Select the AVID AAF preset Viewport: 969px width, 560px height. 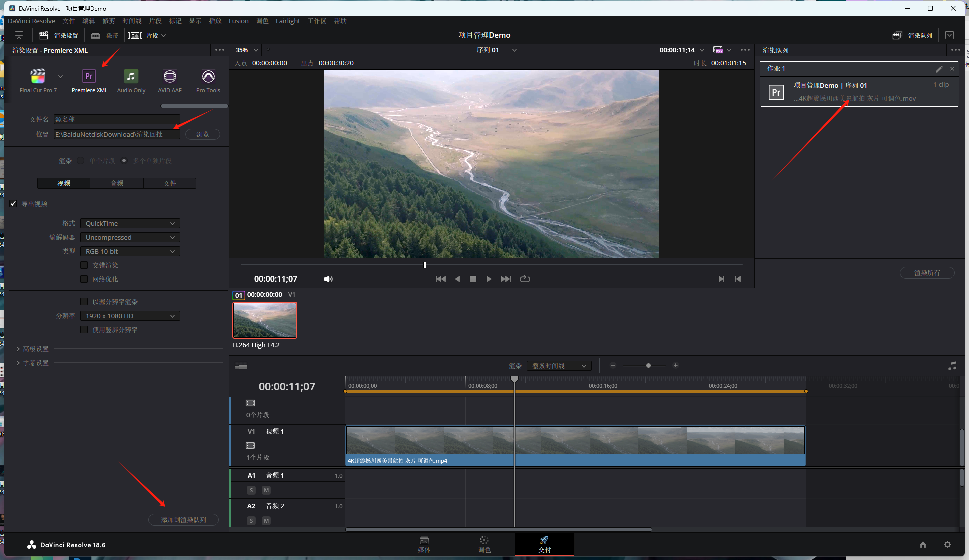pyautogui.click(x=170, y=77)
